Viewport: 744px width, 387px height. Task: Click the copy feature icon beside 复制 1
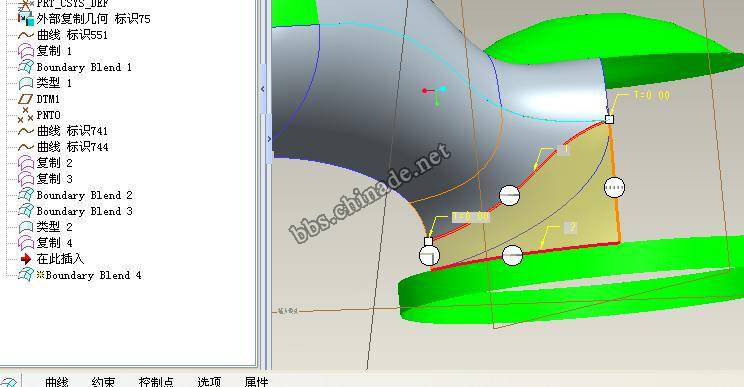pyautogui.click(x=26, y=51)
